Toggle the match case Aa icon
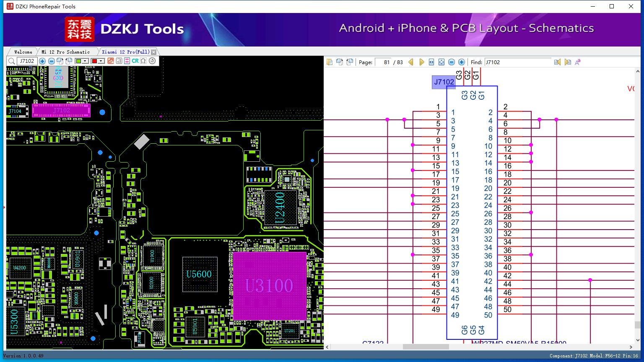The image size is (644, 362). (x=578, y=62)
